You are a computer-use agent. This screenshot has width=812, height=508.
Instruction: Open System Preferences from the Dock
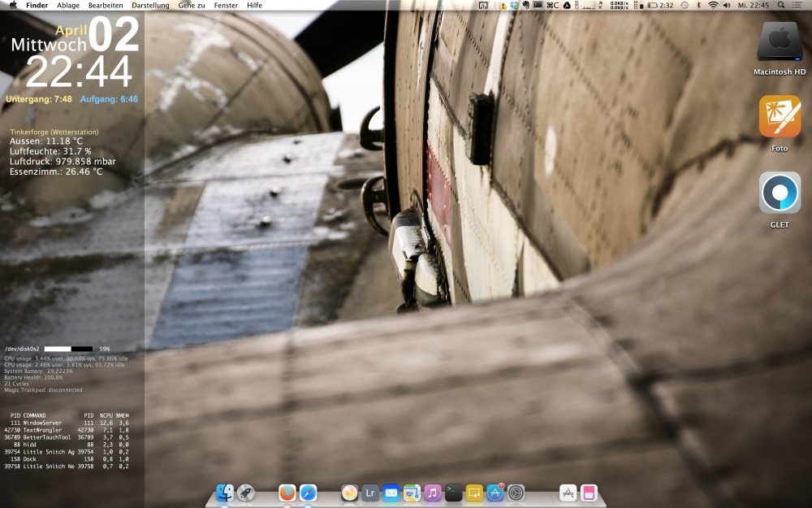click(516, 493)
